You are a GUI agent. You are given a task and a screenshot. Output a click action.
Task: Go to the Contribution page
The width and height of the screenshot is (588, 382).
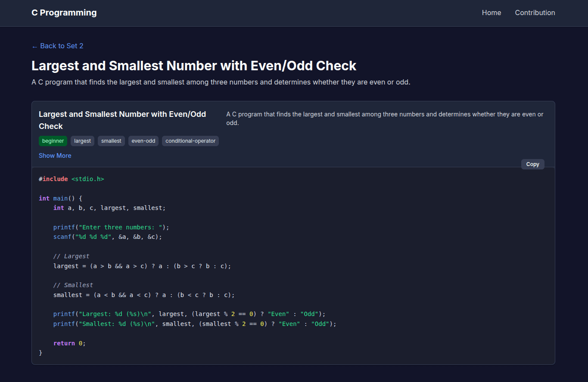(x=535, y=13)
